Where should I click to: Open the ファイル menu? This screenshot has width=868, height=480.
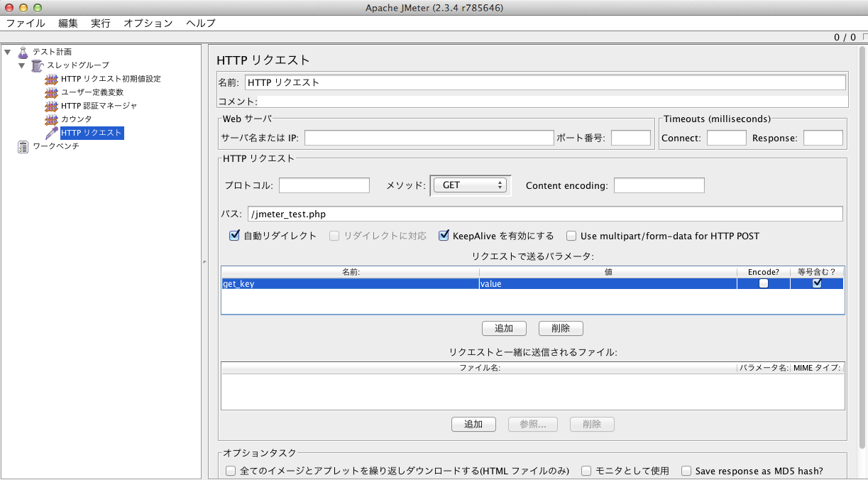coord(26,23)
